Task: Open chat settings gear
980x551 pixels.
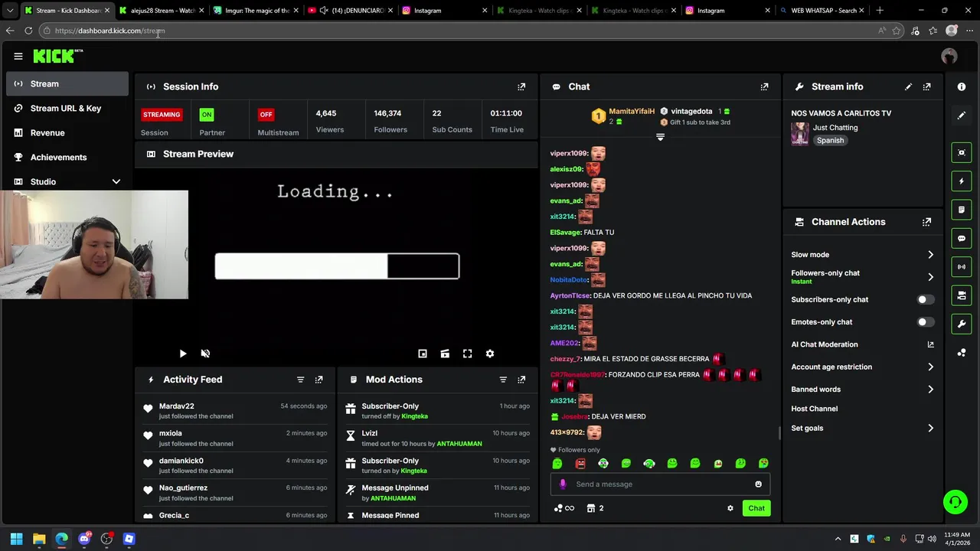Action: click(730, 508)
